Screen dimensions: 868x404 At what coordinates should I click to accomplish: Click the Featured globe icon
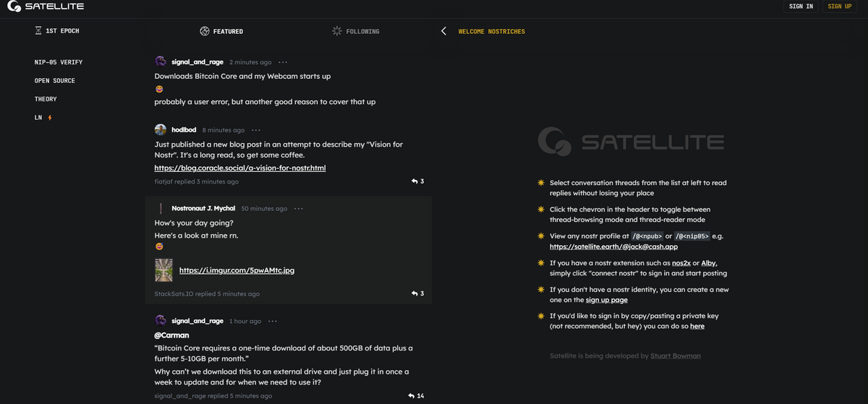tap(205, 31)
